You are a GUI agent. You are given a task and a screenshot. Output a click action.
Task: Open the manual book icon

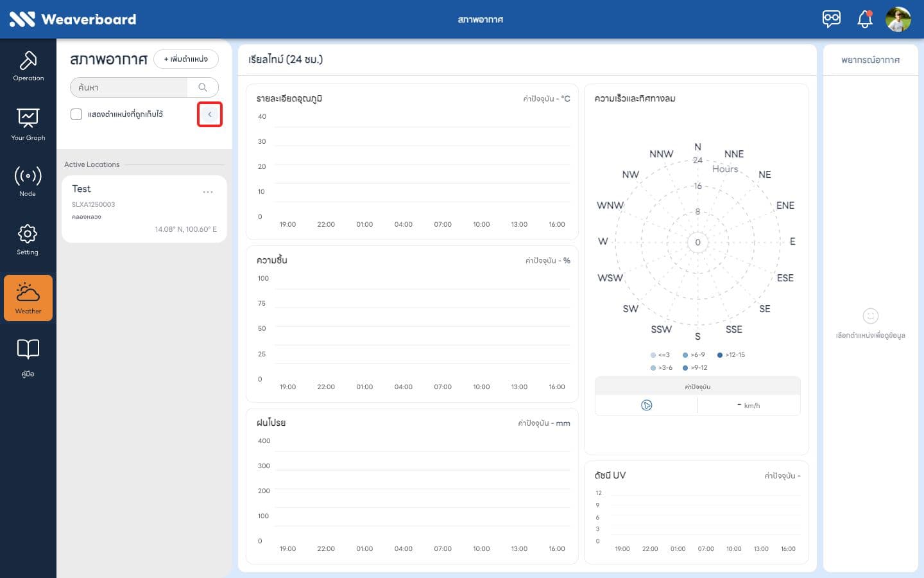point(28,358)
